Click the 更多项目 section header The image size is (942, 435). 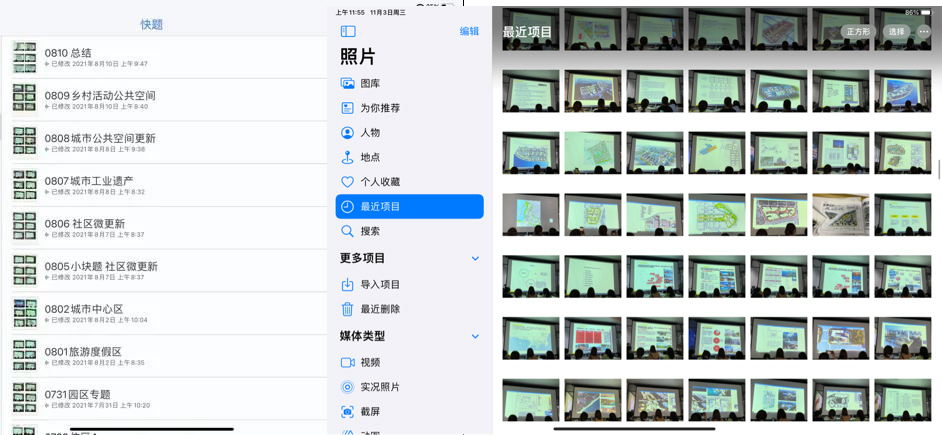click(362, 258)
